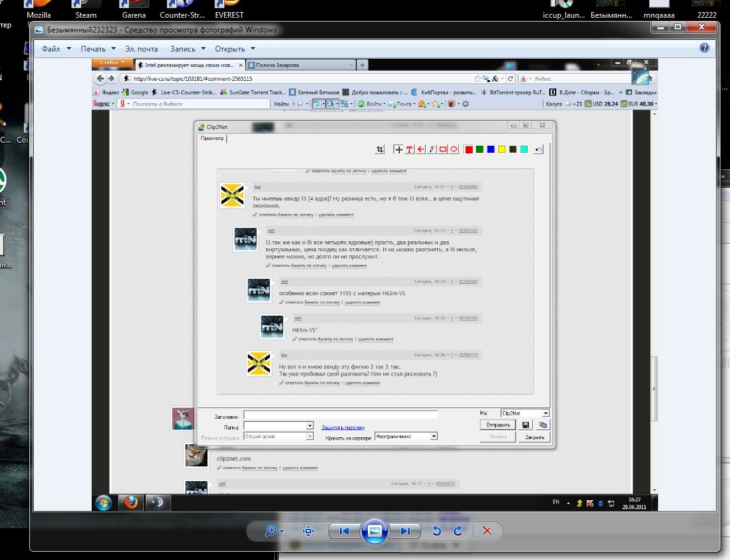Click the Защитить паролем link
730x560 pixels.
point(342,428)
